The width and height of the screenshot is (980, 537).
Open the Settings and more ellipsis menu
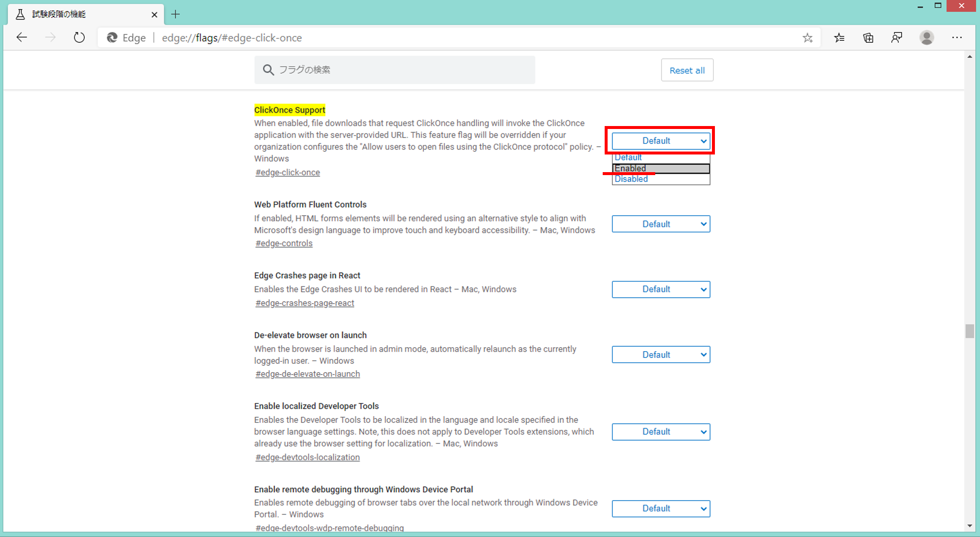tap(957, 38)
